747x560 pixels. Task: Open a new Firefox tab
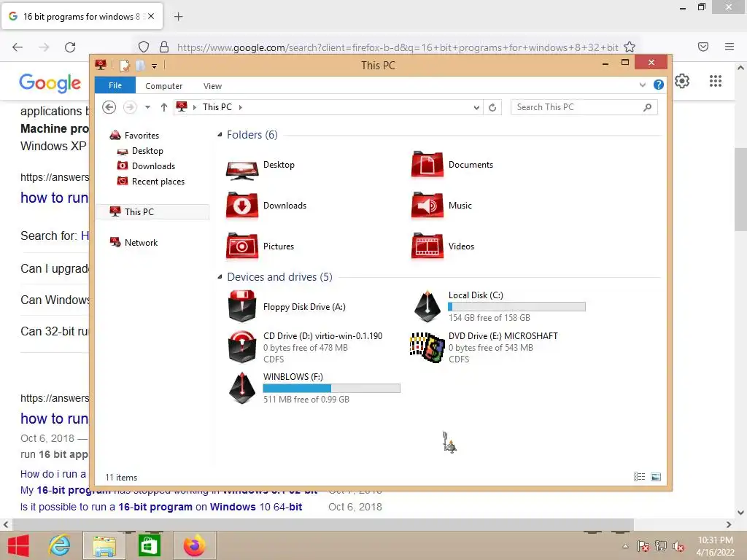coord(178,17)
